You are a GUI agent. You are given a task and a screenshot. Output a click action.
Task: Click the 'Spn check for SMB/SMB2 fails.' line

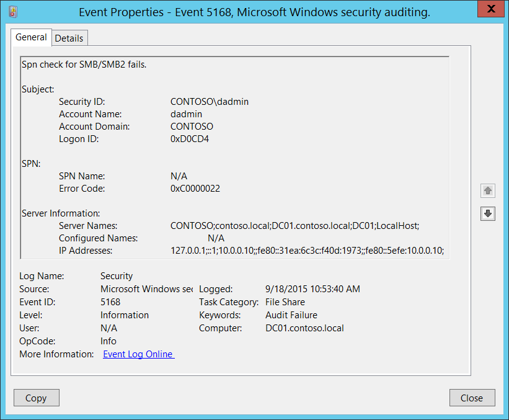click(84, 64)
